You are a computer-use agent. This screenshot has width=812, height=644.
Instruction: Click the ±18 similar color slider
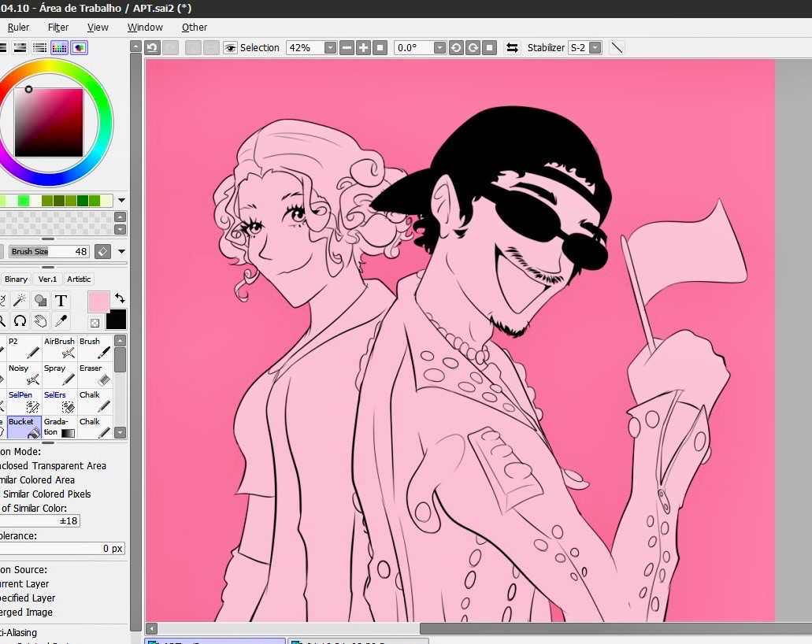click(x=40, y=521)
